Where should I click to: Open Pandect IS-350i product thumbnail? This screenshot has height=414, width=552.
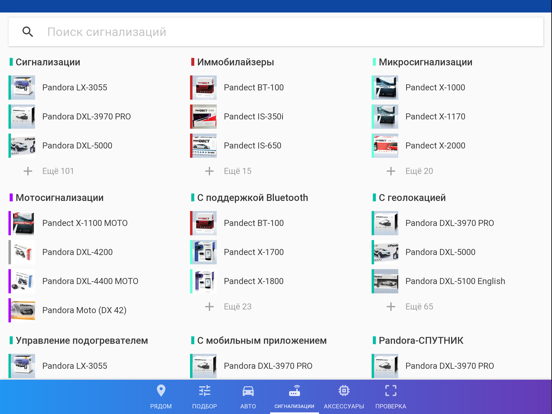[203, 117]
